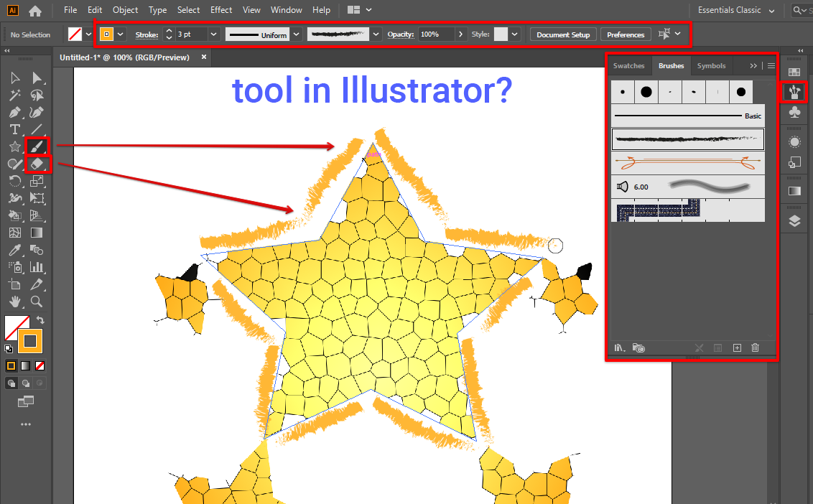Select the Paintbrush tool
813x504 pixels.
[37, 146]
